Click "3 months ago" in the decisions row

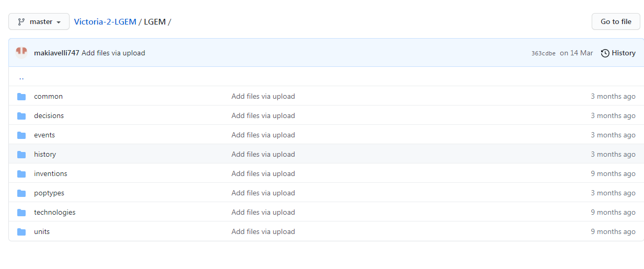click(x=613, y=115)
